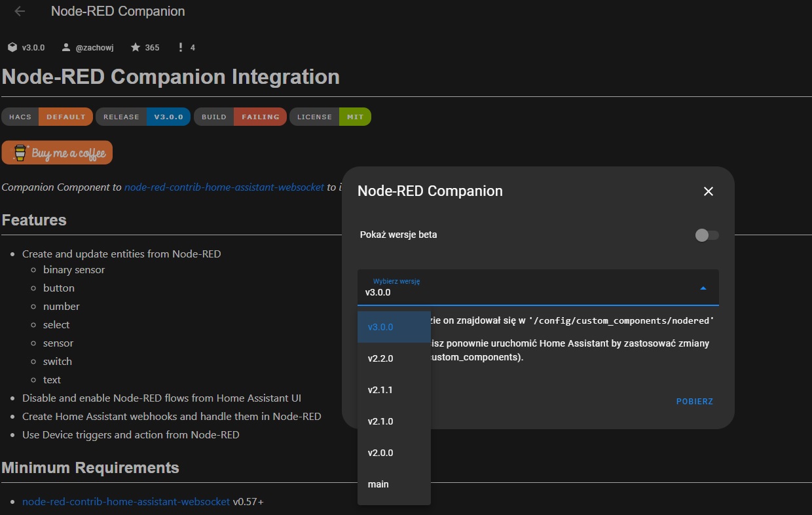Click the package version cube icon
This screenshot has width=812, height=515.
(x=12, y=47)
